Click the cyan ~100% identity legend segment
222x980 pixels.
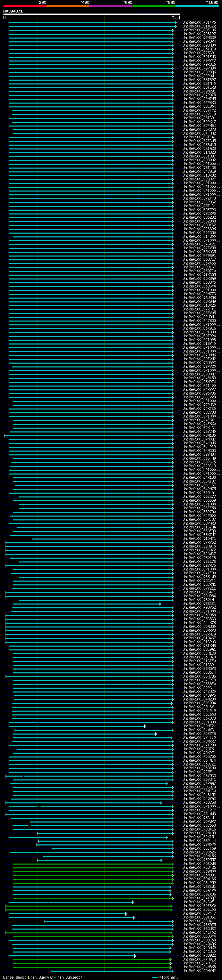[197, 6]
